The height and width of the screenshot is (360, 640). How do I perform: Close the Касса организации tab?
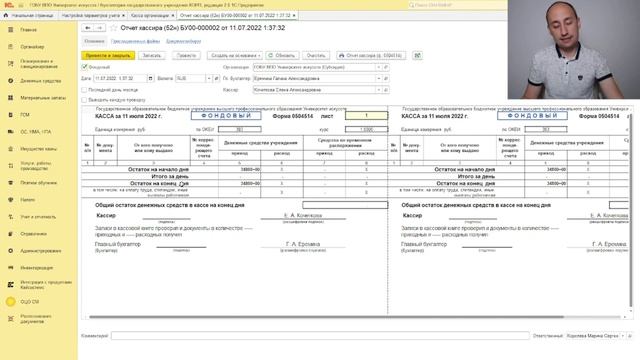pyautogui.click(x=173, y=16)
